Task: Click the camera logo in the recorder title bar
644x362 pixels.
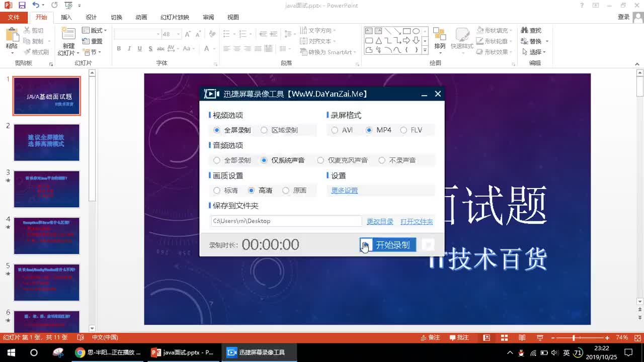Action: (x=212, y=94)
